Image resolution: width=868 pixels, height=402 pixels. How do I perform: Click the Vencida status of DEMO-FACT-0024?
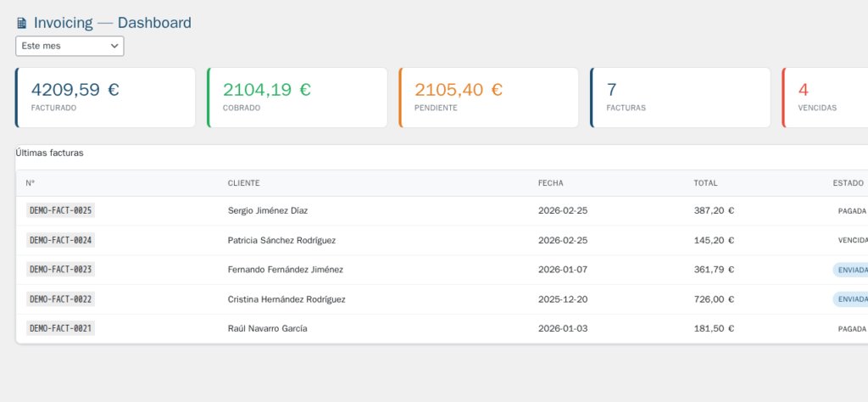(851, 240)
